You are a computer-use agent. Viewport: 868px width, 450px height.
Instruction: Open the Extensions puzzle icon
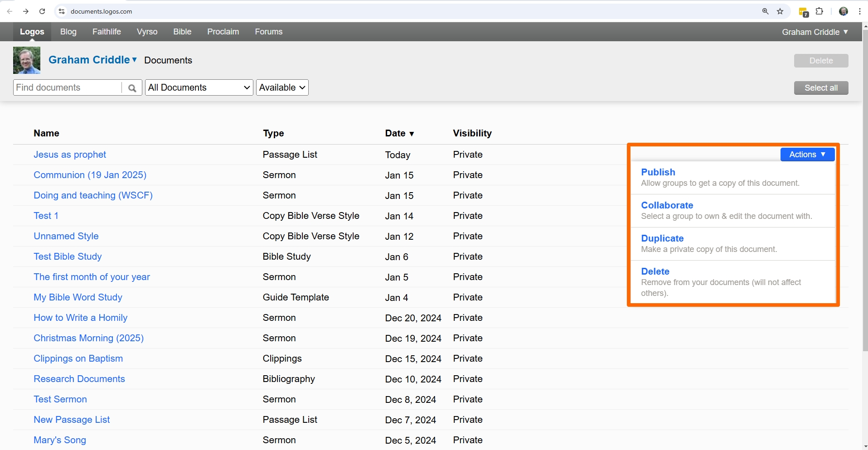(x=820, y=11)
